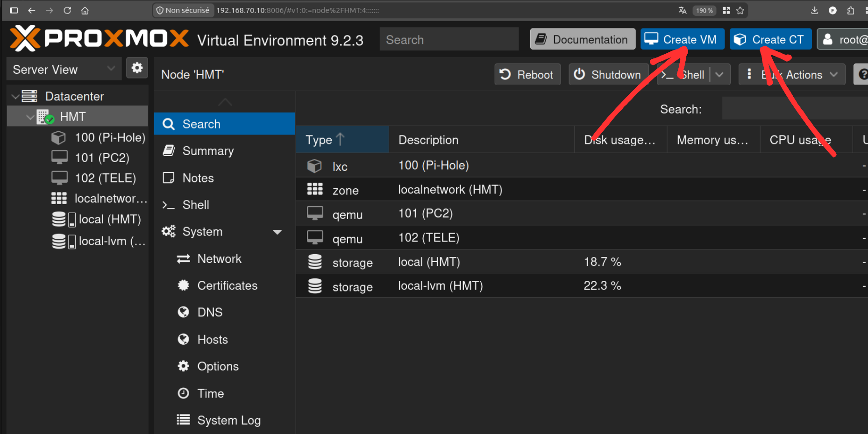868x434 pixels.
Task: Click the Create VM button
Action: (682, 39)
